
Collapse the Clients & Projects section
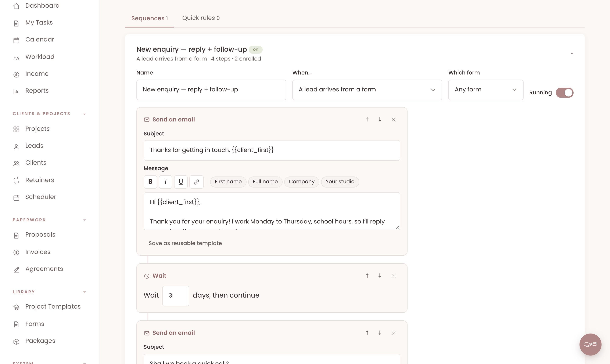pyautogui.click(x=85, y=114)
